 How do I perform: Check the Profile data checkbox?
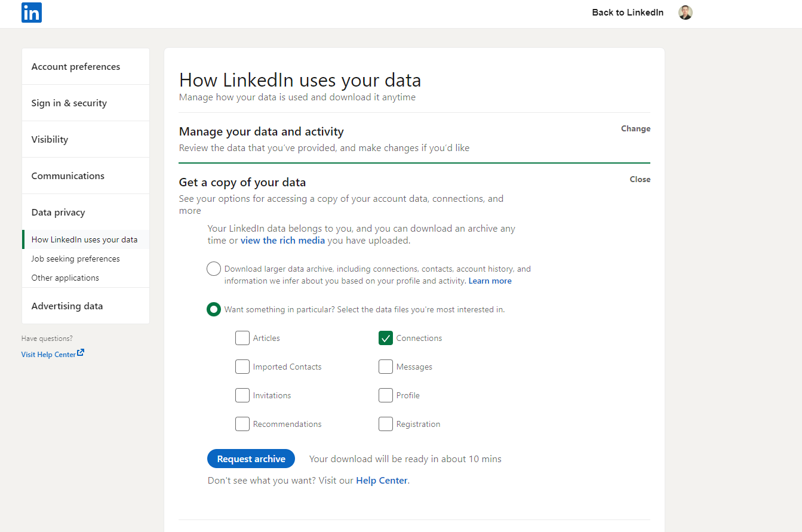386,395
